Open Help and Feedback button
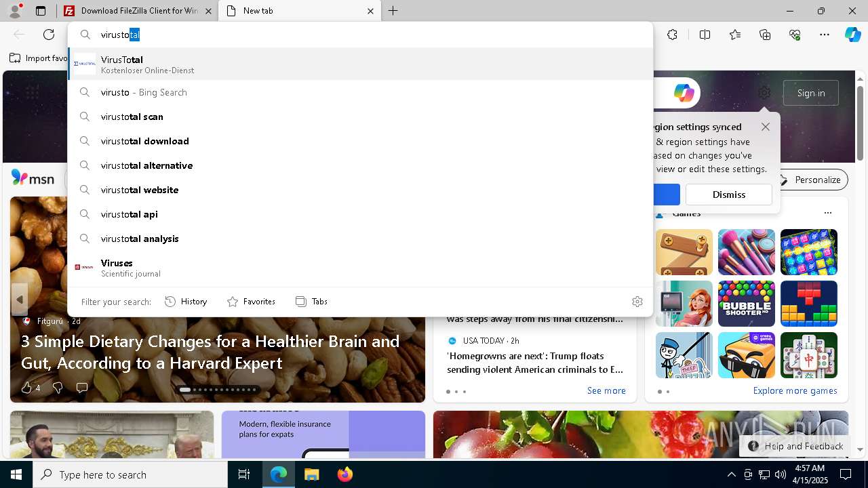This screenshot has width=868, height=488. pos(795,446)
